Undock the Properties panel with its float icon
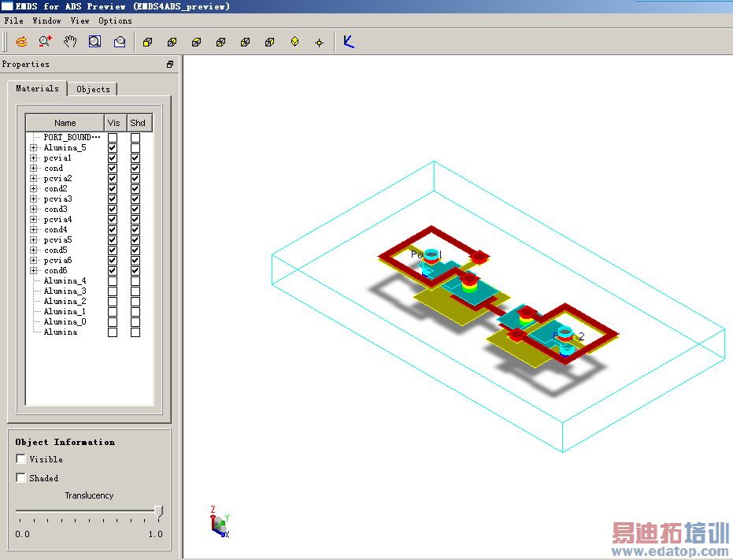 pos(170,65)
